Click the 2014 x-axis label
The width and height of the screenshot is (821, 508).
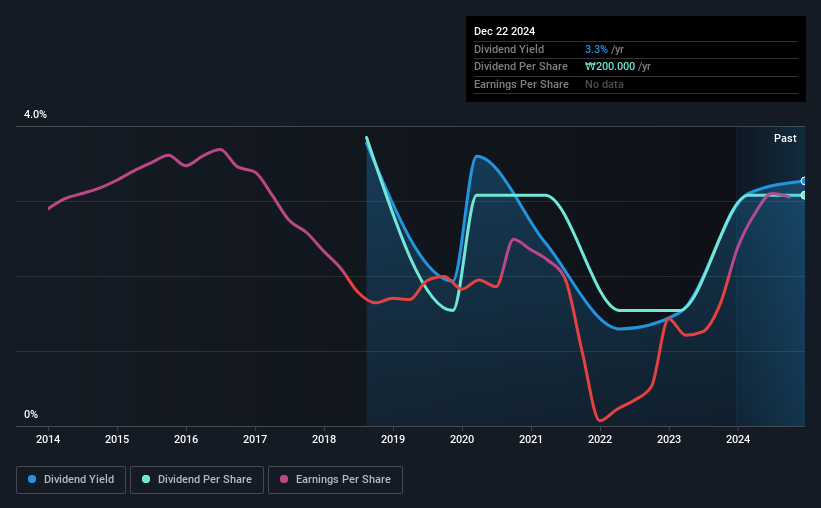[48, 439]
